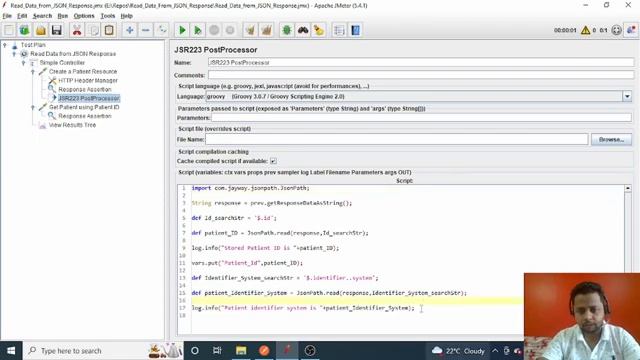Click the thread status circle icon in toolbar

pyautogui.click(x=616, y=30)
